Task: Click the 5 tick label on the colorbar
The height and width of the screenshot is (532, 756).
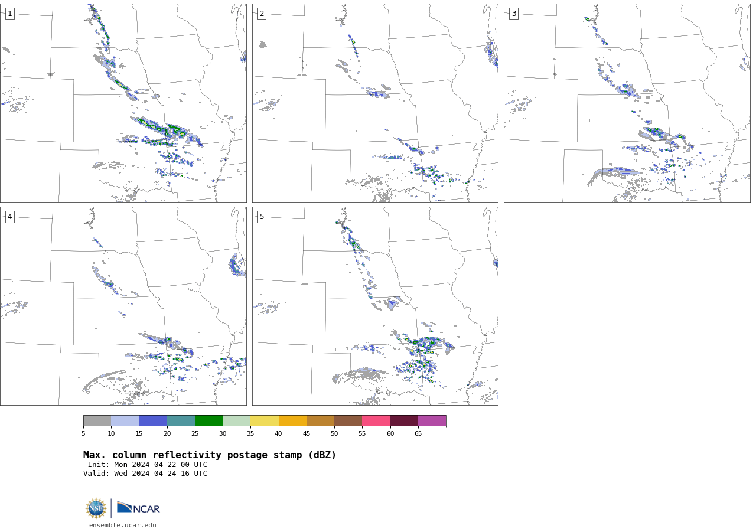Action: point(83,433)
